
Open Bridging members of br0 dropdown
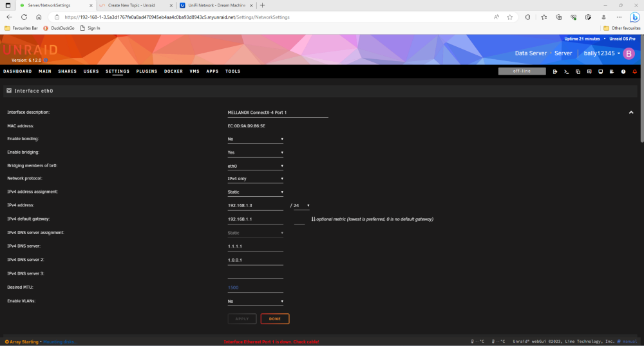click(x=256, y=166)
